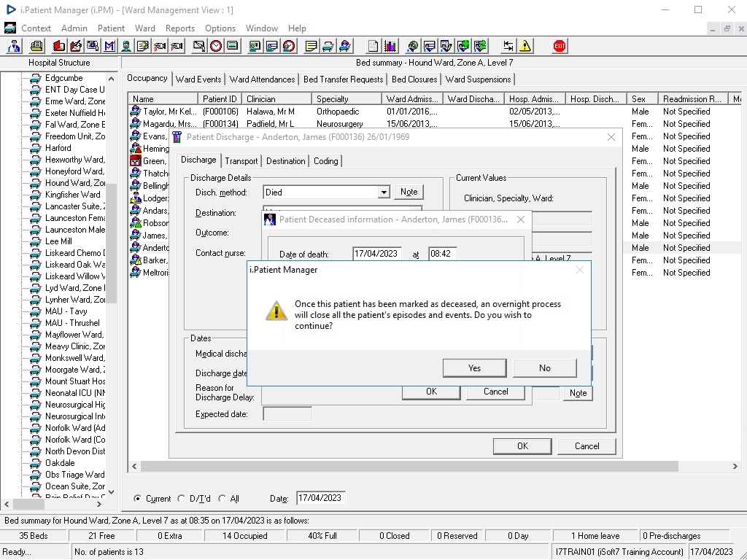Click the red EXIT stop sign icon
This screenshot has width=747, height=560.
point(560,46)
